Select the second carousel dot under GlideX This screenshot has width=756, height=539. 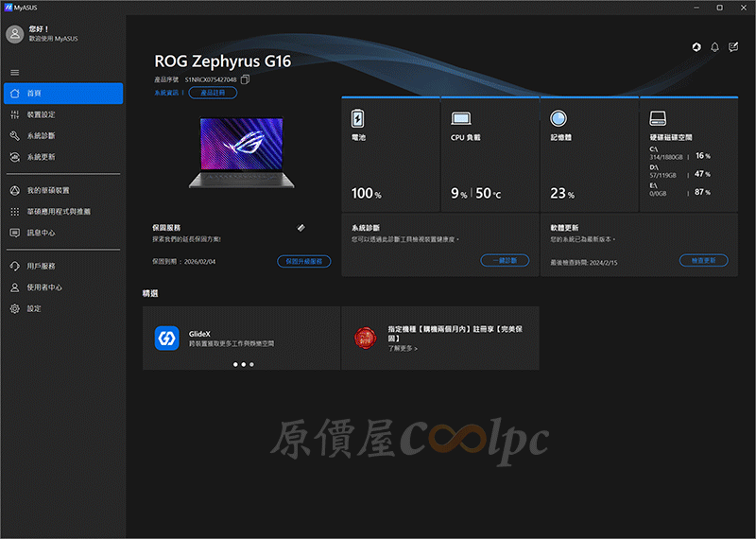coord(244,364)
